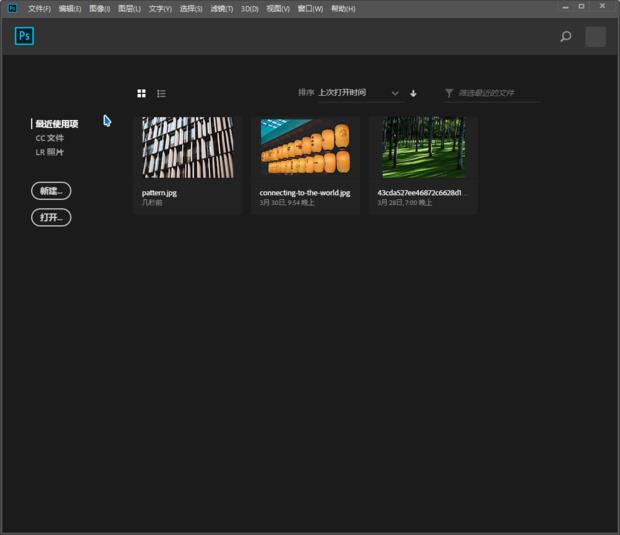620x535 pixels.
Task: Select CC 文件 in the sidebar
Action: pyautogui.click(x=50, y=138)
